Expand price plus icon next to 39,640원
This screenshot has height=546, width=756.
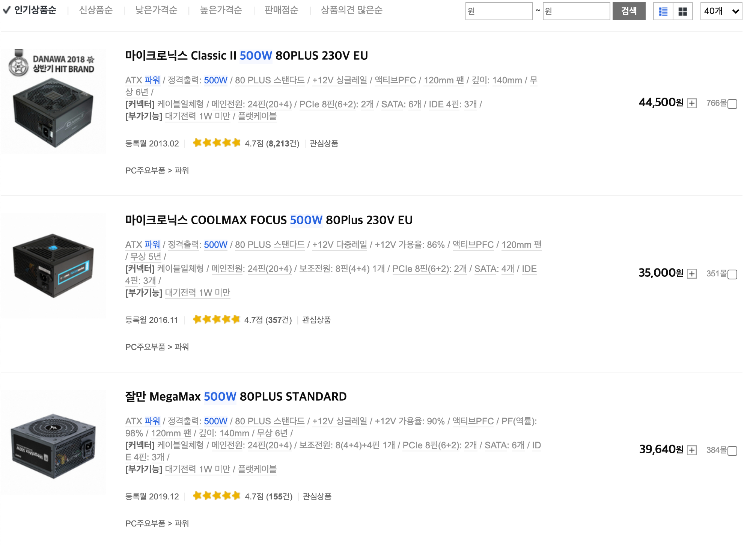click(691, 450)
